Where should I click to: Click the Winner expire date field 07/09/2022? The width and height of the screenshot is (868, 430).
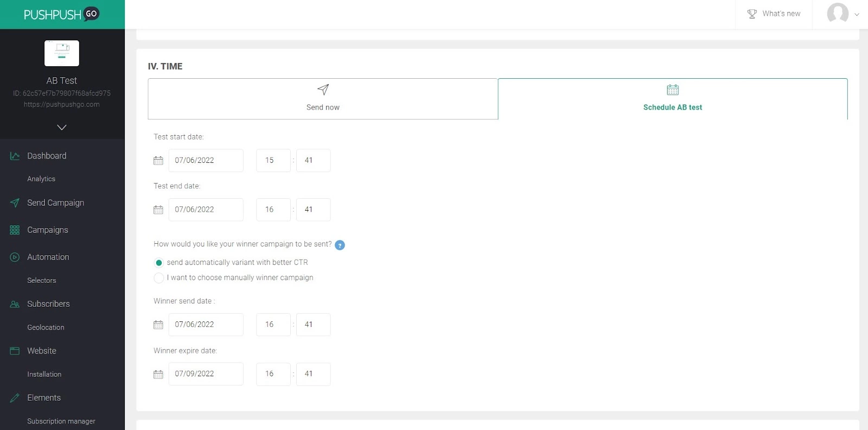(206, 374)
